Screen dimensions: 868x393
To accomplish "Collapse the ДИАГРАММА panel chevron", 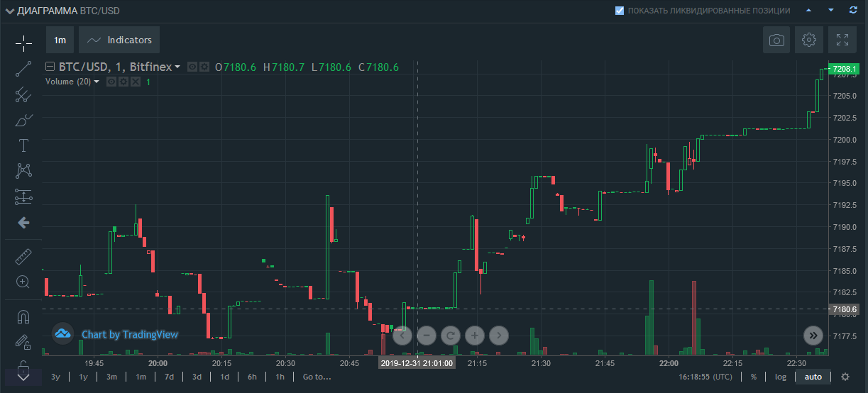I will click(9, 11).
